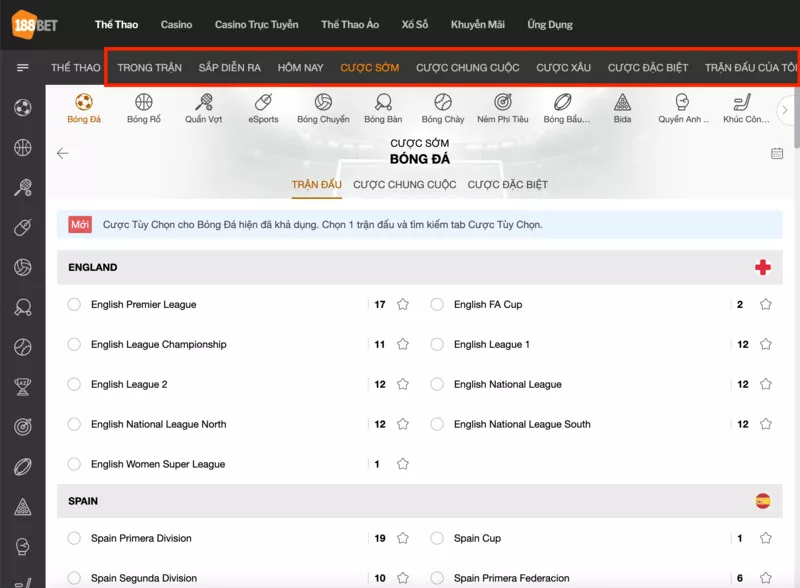Screen dimensions: 800x588
Task: Open the TRONG TRẬN tab
Action: point(149,67)
